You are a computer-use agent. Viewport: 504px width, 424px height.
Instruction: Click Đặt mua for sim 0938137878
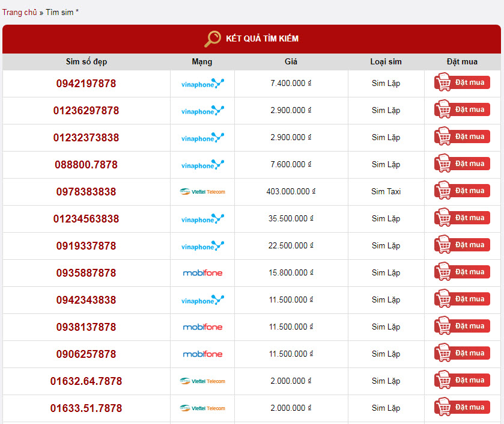462,325
